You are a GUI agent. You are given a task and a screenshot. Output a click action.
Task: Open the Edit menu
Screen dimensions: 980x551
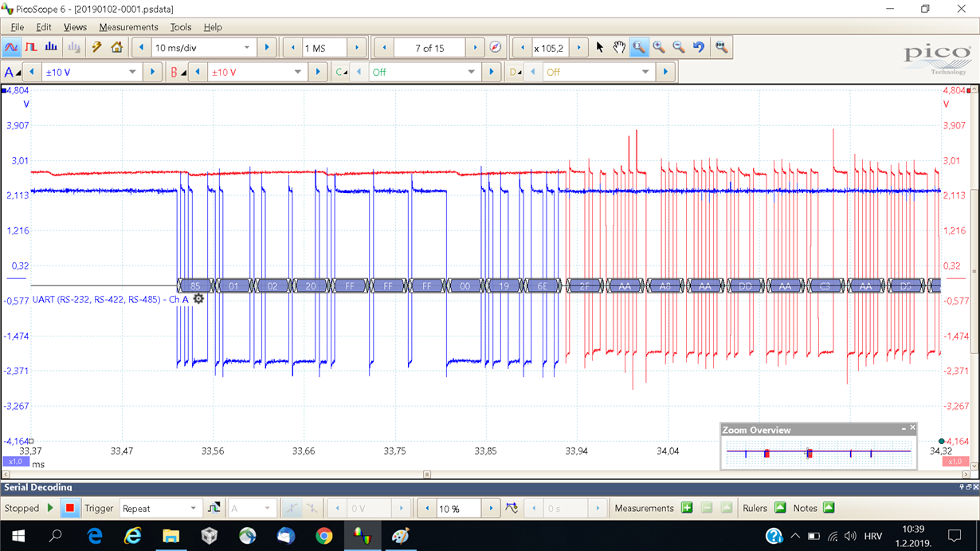[x=44, y=27]
